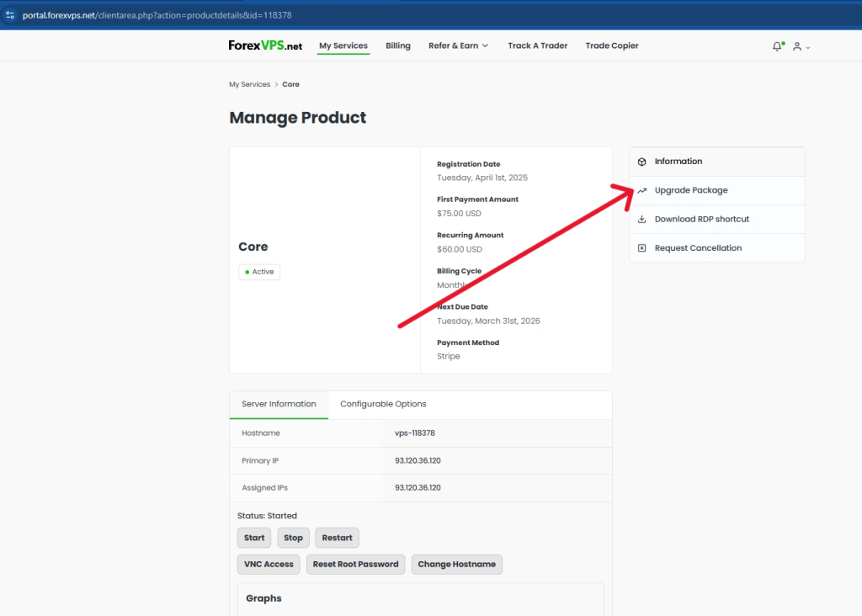Click the ForexVPS.net logo
Viewport: 862px width, 616px height.
click(x=265, y=45)
